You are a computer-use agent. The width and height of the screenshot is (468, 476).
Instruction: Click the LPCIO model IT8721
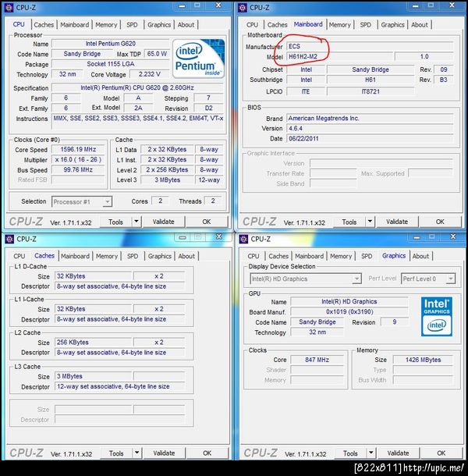pyautogui.click(x=370, y=91)
